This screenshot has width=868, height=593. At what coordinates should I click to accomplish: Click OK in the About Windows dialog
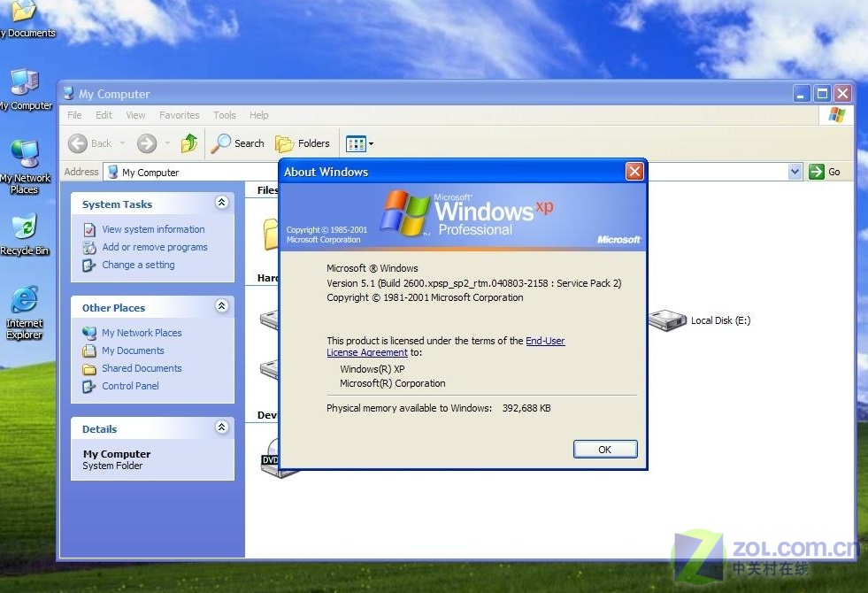point(604,449)
